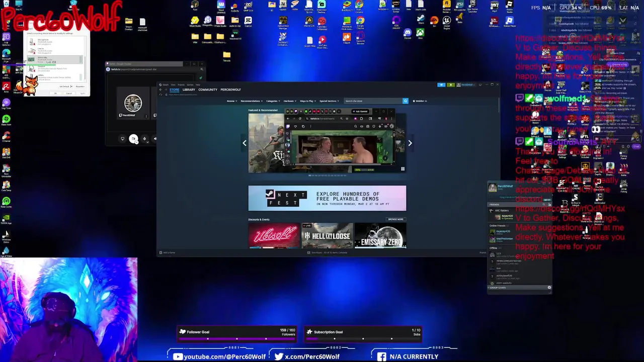This screenshot has height=362, width=644.
Task: Open CCleaner desktop icon
Action: (x=7, y=136)
